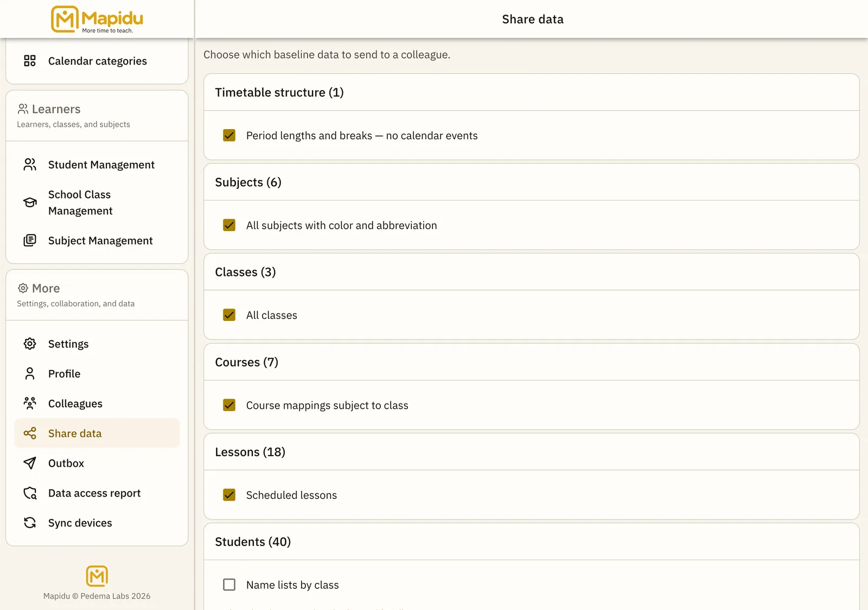The image size is (868, 610).
Task: Open Calendar categories menu item
Action: click(97, 61)
